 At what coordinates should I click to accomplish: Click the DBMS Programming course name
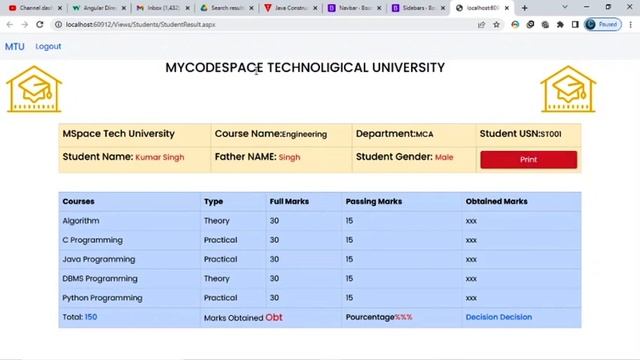tap(100, 278)
